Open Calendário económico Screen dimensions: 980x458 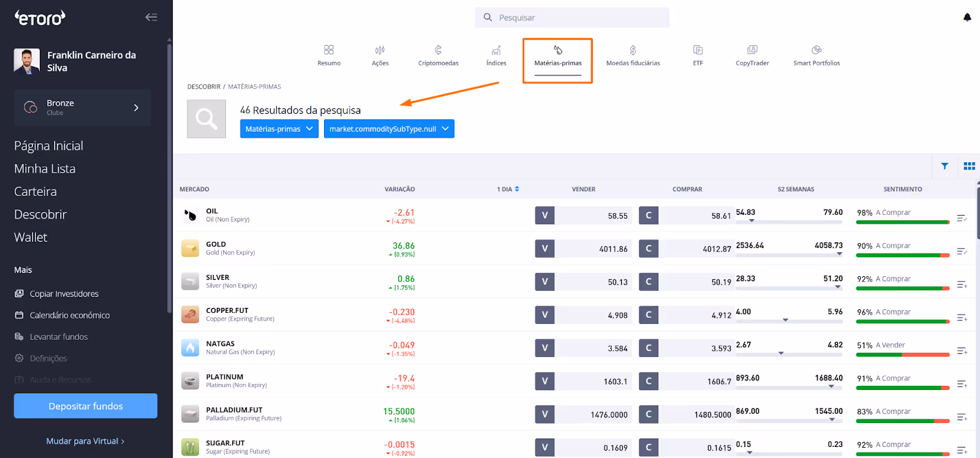[62, 315]
